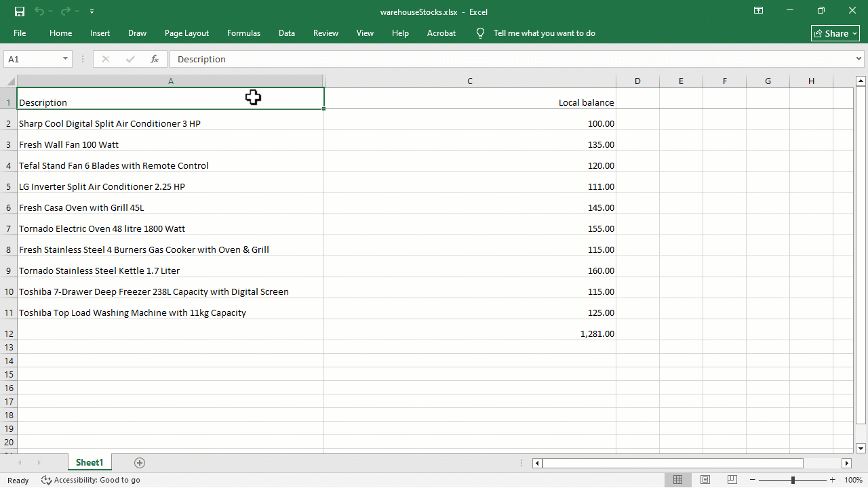Expand the Name Box dropdown
This screenshot has width=868, height=488.
tap(66, 59)
